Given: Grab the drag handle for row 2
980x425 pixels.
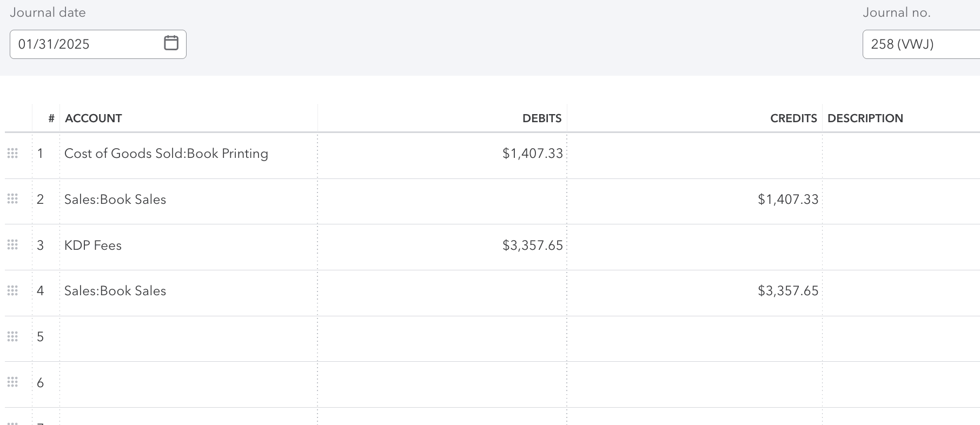Looking at the screenshot, I should (12, 199).
